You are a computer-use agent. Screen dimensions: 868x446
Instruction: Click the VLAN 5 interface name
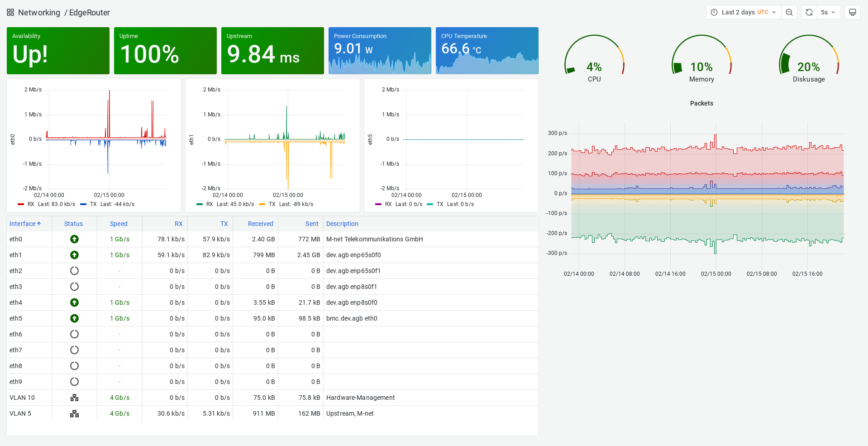click(20, 413)
